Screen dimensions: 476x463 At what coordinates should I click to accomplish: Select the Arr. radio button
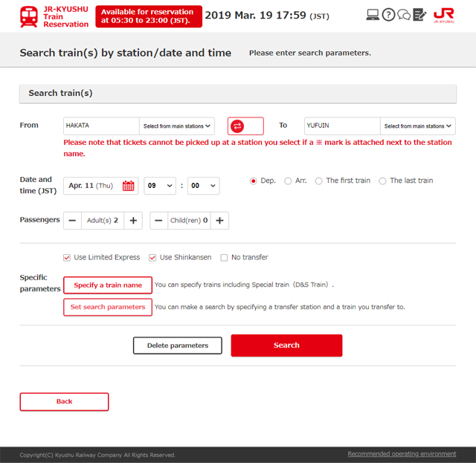[x=288, y=181]
